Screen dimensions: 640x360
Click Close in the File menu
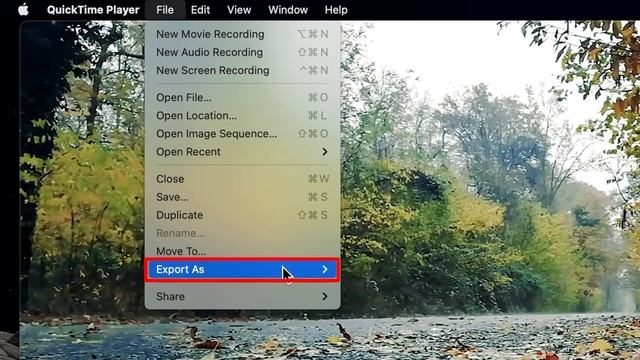(242, 179)
